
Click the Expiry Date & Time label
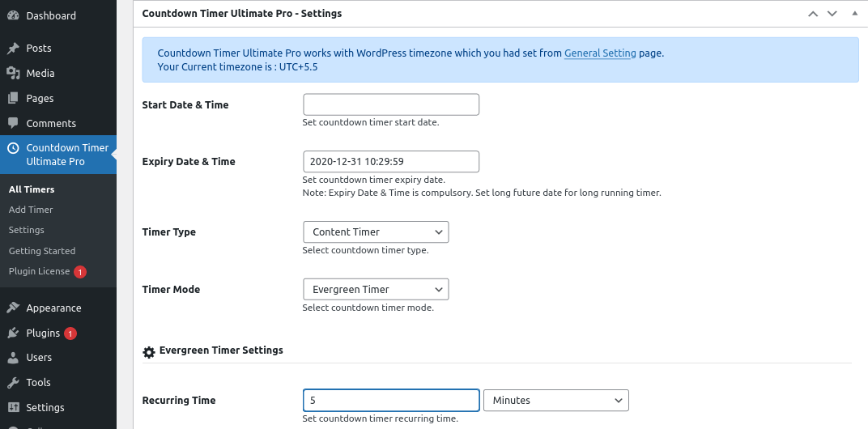point(189,162)
